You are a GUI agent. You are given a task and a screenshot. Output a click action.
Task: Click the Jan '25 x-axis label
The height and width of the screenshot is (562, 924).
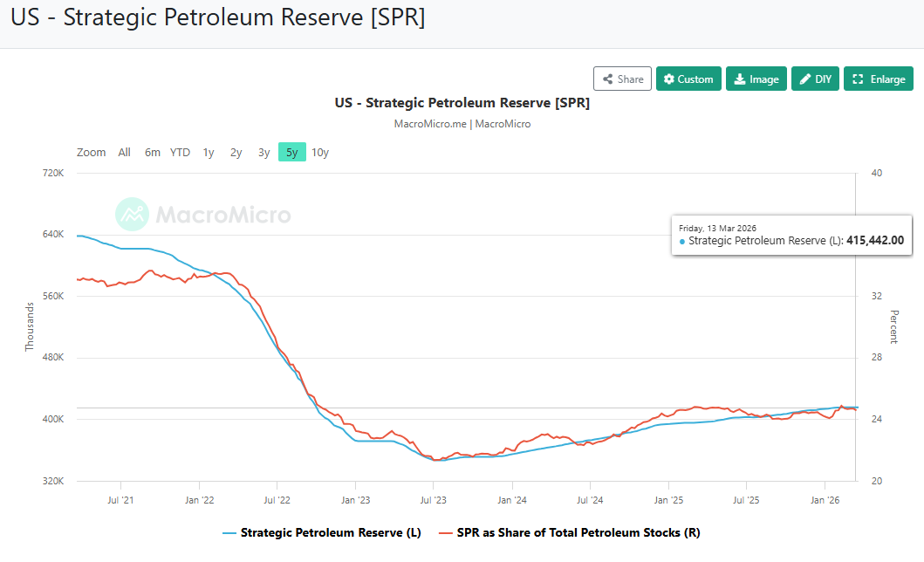tap(668, 500)
